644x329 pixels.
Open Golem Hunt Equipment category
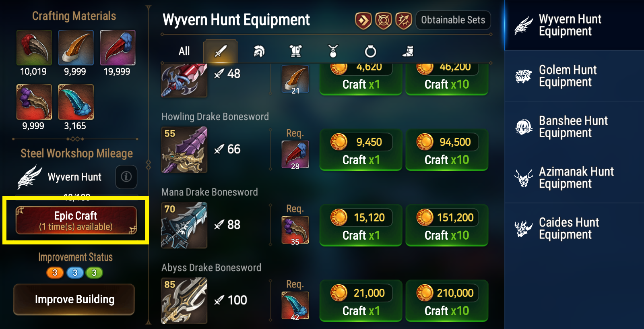[x=574, y=76]
